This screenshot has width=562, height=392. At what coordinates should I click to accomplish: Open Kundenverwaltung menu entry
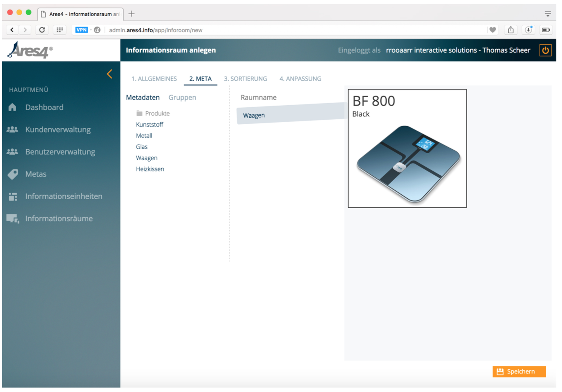58,130
